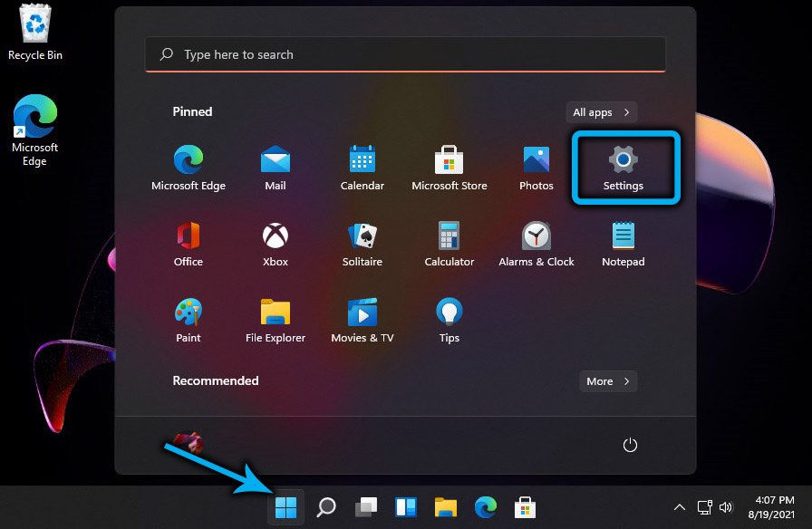
Task: Open Widgets from the taskbar
Action: [x=405, y=507]
